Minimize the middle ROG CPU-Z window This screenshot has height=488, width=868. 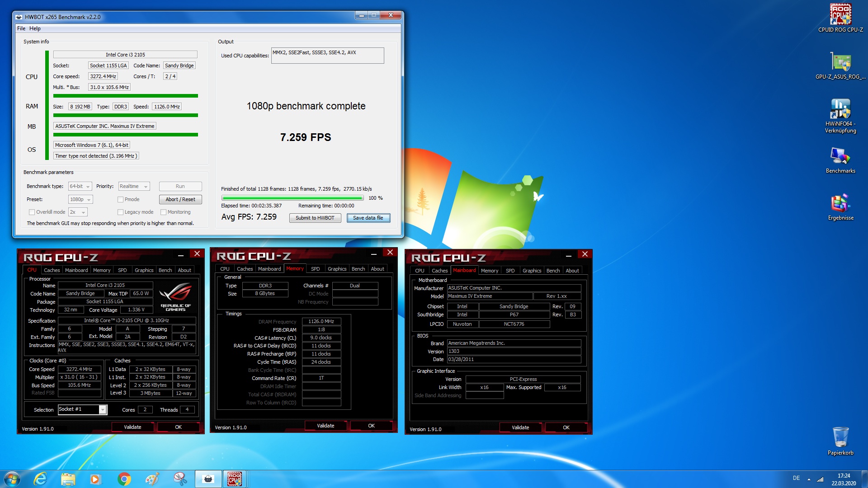click(373, 254)
